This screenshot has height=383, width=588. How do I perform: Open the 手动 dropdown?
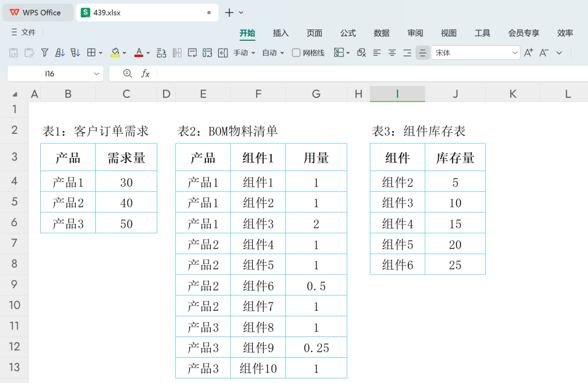(x=244, y=53)
